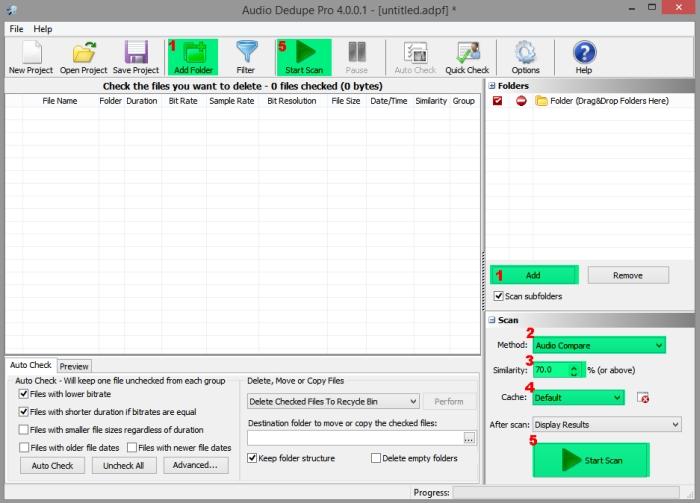Switch to the Preview tab

[x=74, y=366]
